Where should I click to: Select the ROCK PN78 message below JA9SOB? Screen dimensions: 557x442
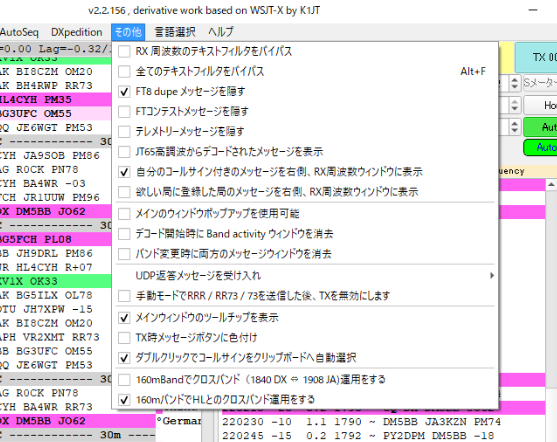click(x=55, y=170)
